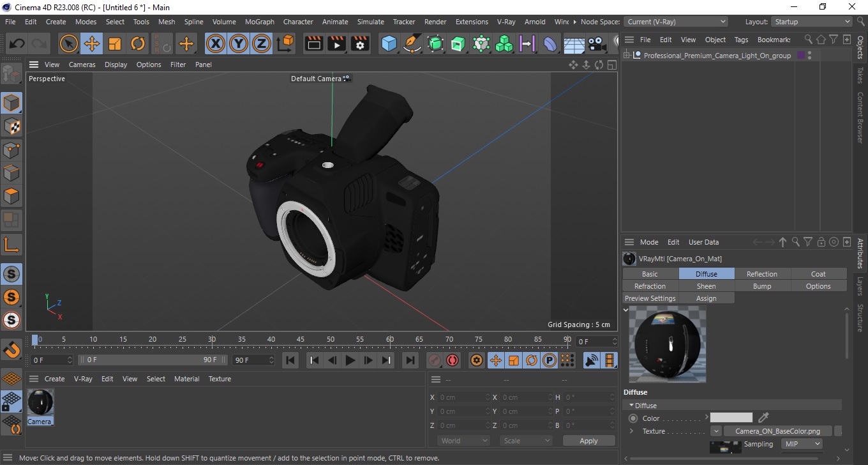Open the Layout Startup dropdown
Viewport: 868px width, 465px height.
tap(812, 22)
